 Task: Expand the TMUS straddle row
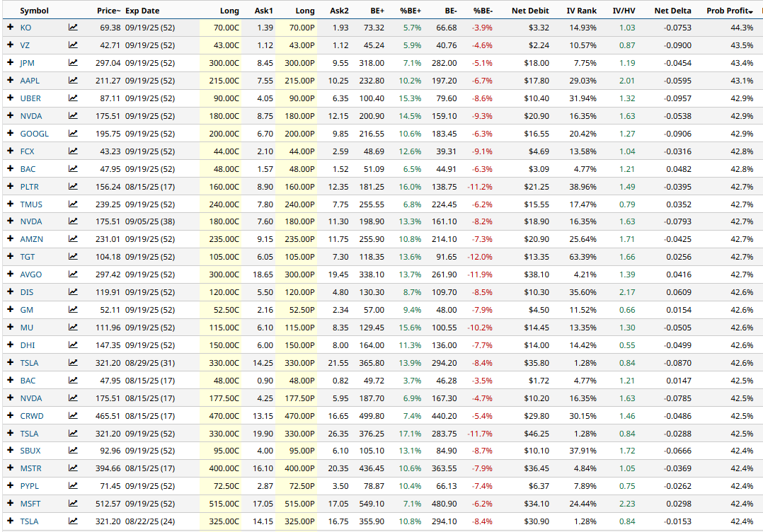click(x=10, y=204)
